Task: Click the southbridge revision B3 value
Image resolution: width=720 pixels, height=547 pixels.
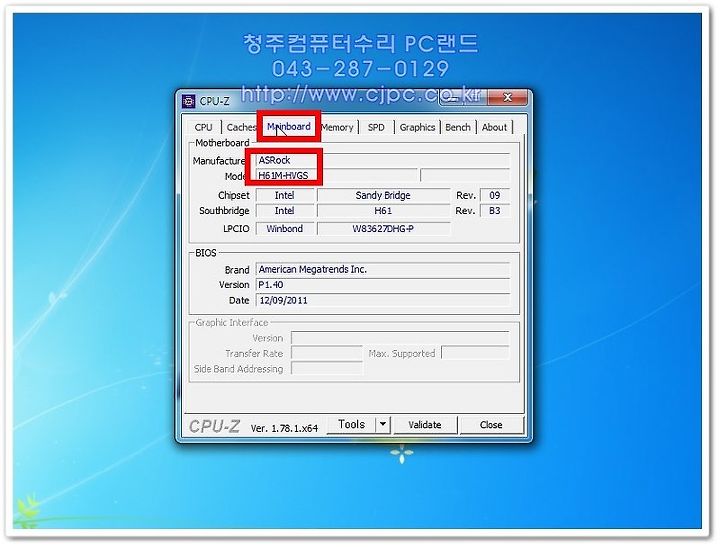Action: [495, 211]
